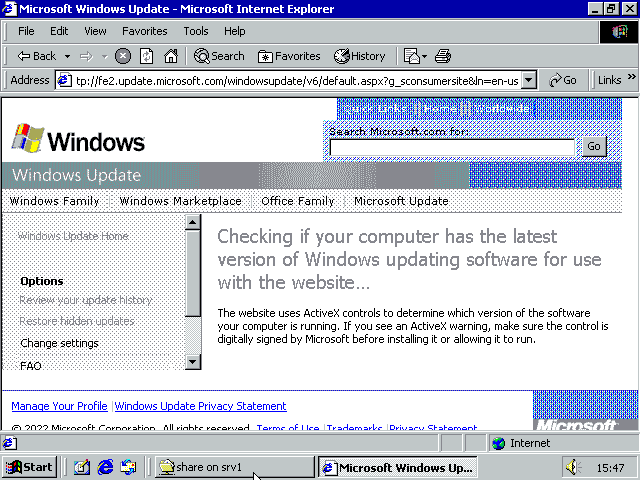Click the sidebar scrollbar thumb
The width and height of the screenshot is (640, 480).
(x=193, y=273)
